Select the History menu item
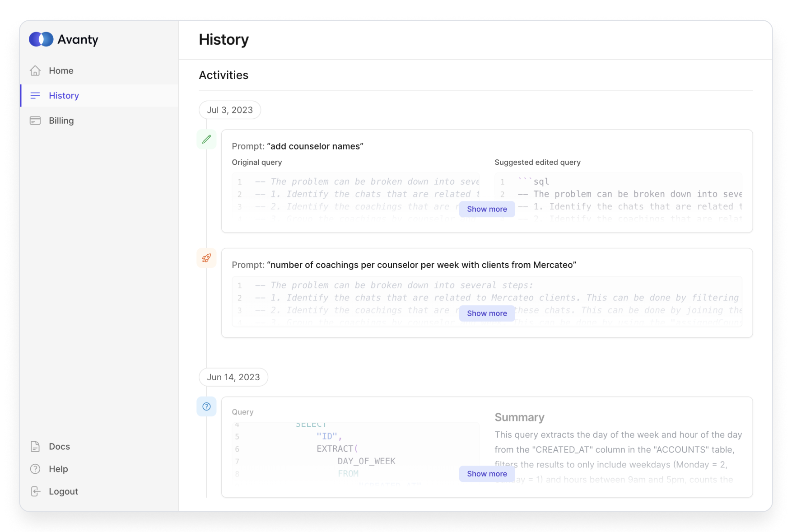Screen dimensions: 792x532 pos(99,95)
